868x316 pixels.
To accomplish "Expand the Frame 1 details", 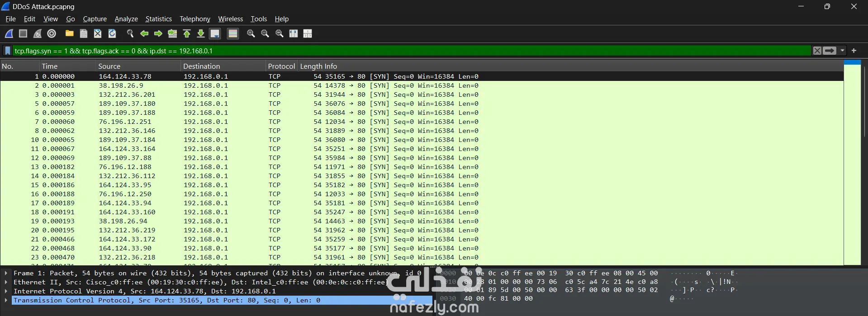I will point(6,273).
